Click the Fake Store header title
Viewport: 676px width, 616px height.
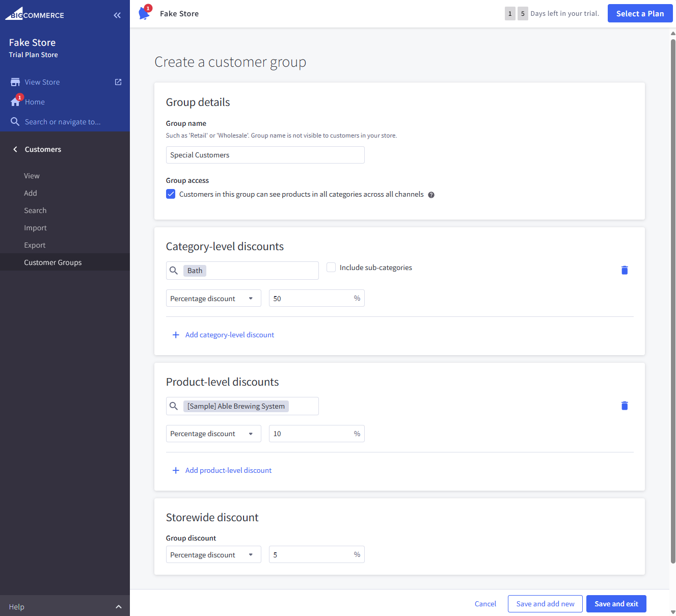tap(179, 14)
